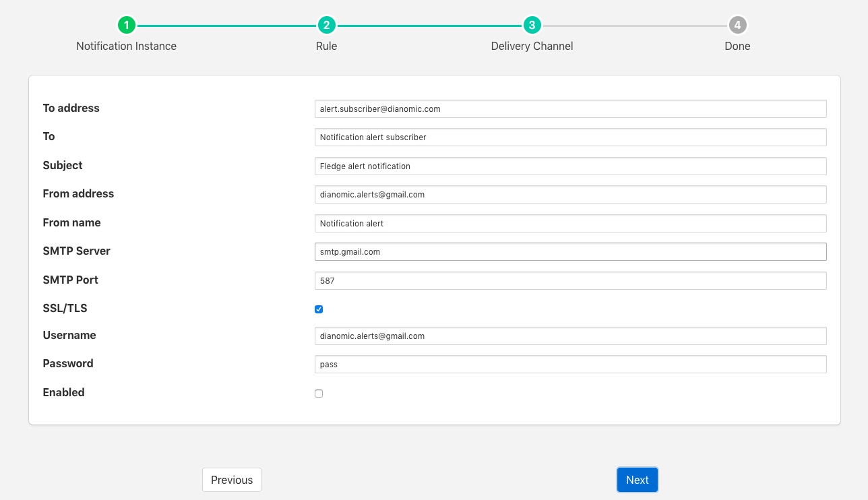Focus the Password field

point(570,365)
